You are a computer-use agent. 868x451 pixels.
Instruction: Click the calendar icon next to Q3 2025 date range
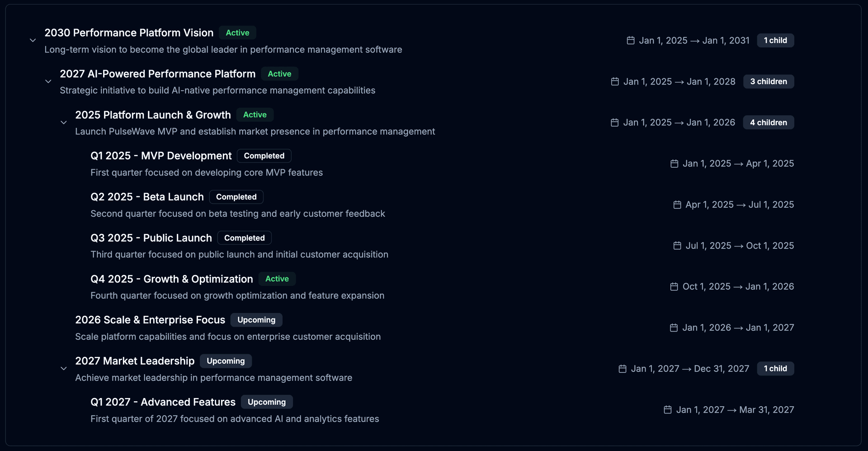point(677,246)
